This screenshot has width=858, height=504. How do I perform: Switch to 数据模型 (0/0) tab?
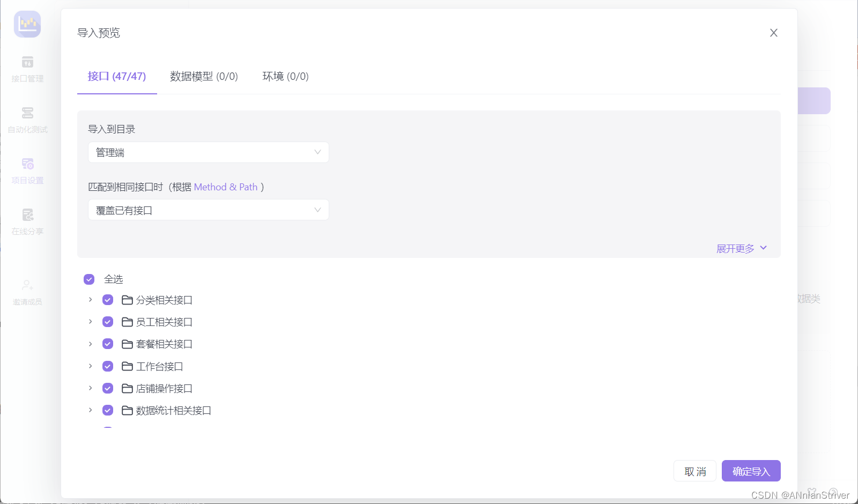(204, 76)
